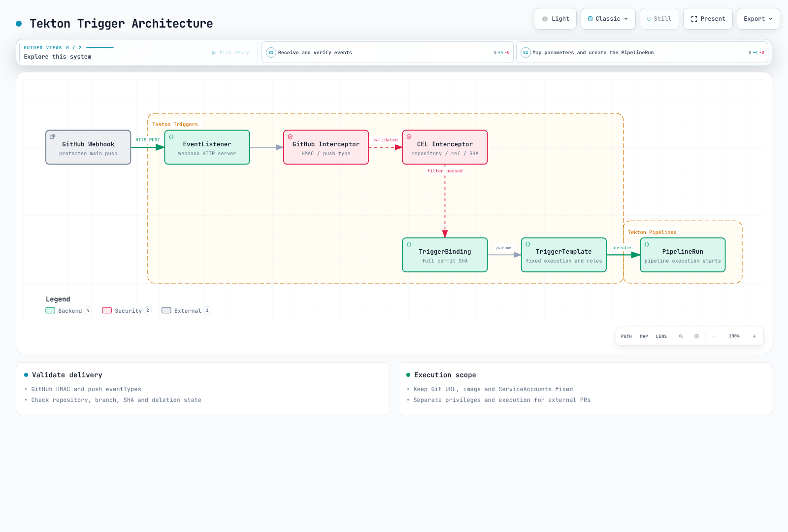Click the "HTTP POST" edge label

click(148, 140)
